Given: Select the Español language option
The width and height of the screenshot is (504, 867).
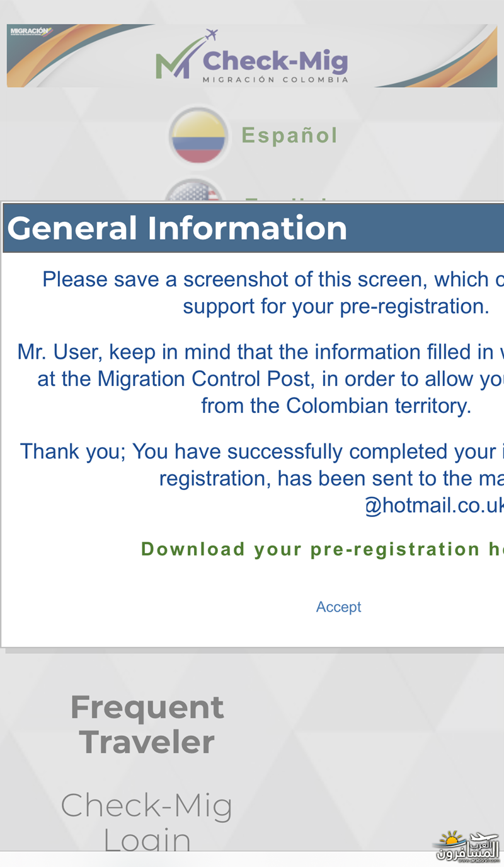Looking at the screenshot, I should [290, 136].
